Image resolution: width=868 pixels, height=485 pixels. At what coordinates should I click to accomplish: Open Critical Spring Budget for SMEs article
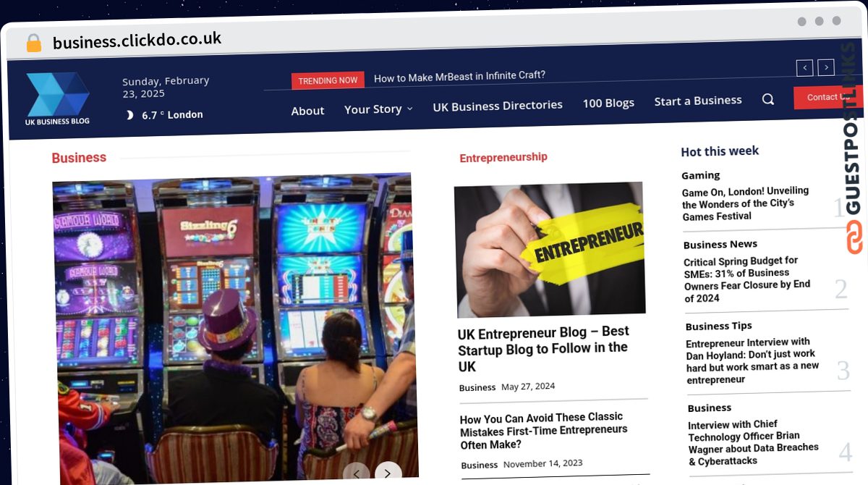[747, 279]
